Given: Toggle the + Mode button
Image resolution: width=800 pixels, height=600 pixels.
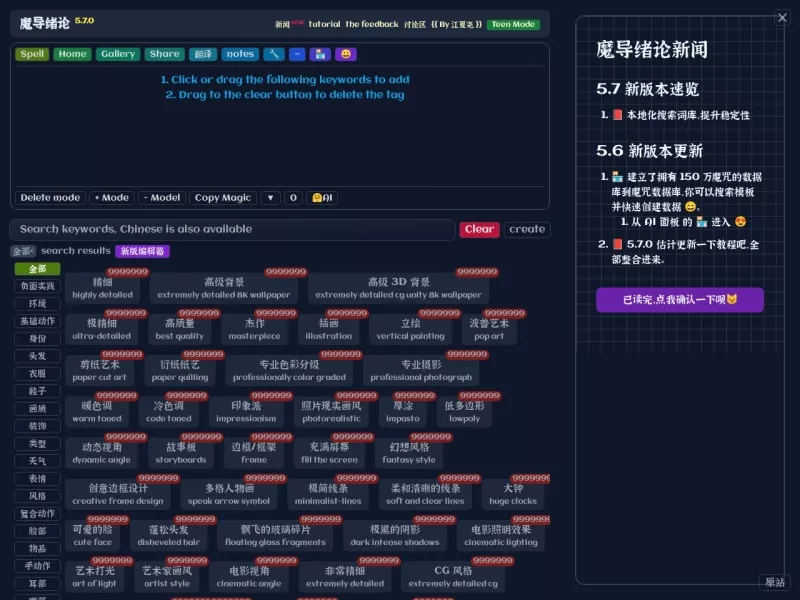Looking at the screenshot, I should [x=112, y=198].
